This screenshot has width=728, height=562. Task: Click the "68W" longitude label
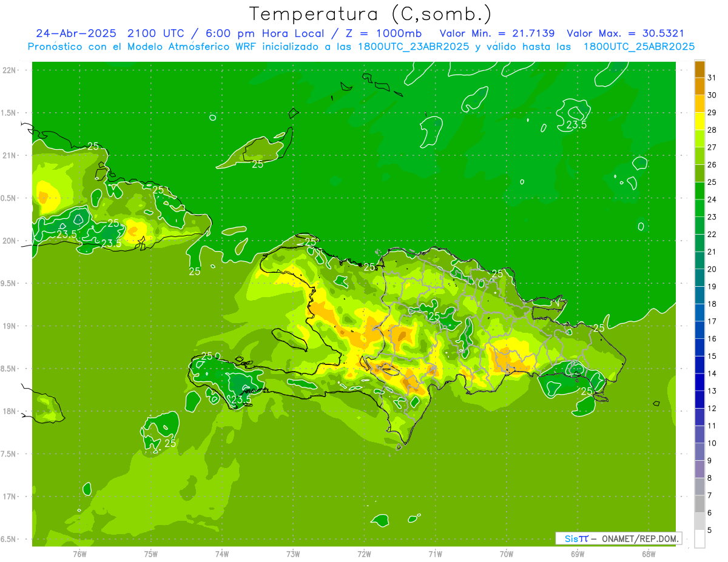point(648,554)
